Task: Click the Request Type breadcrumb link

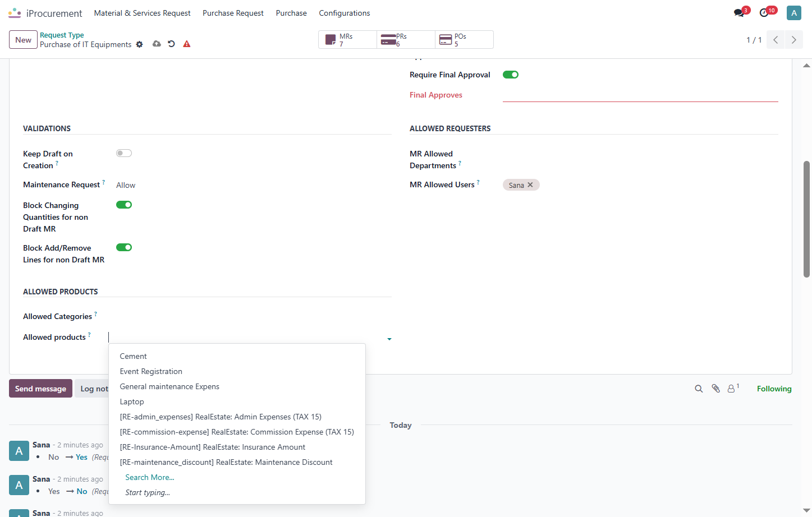Action: pos(62,35)
